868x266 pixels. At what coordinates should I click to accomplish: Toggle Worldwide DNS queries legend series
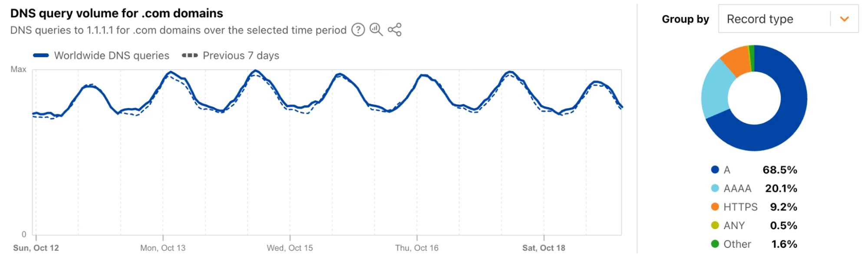click(x=101, y=56)
